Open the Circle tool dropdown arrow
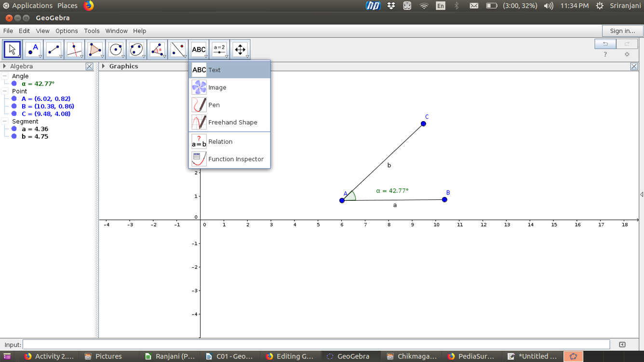This screenshot has height=362, width=644. [x=122, y=56]
